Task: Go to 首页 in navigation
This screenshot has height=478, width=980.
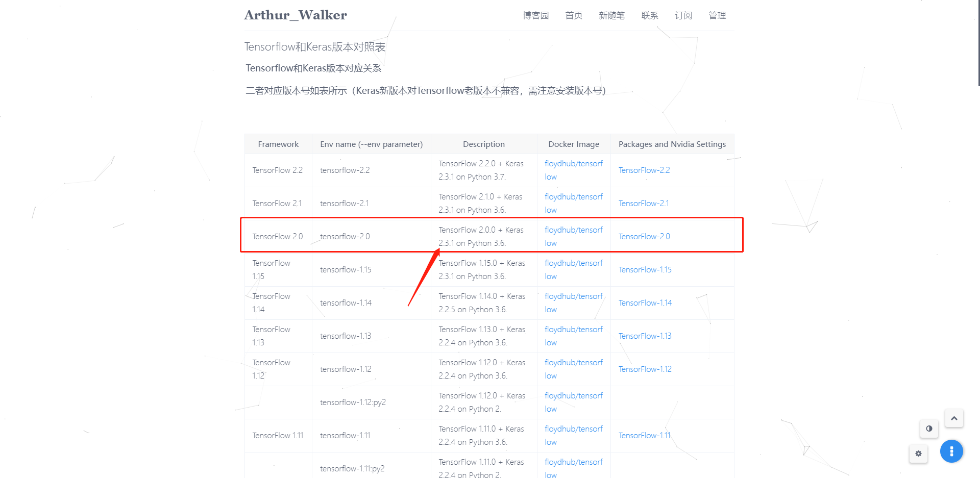Action: (x=574, y=15)
